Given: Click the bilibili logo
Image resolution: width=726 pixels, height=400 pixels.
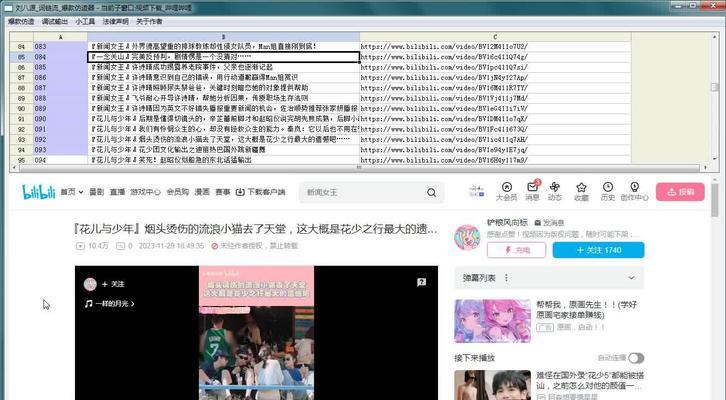Looking at the screenshot, I should [38, 192].
